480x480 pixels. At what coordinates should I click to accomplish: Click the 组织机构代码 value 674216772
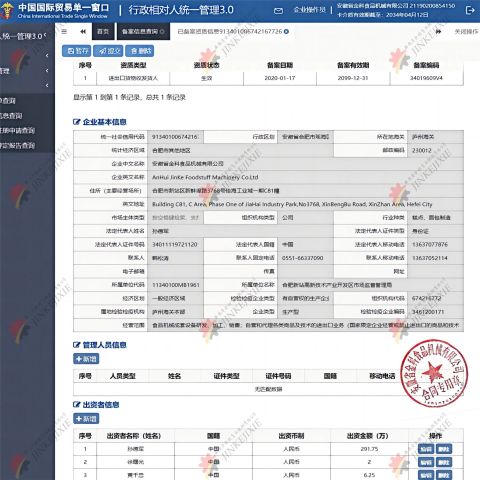pyautogui.click(x=435, y=298)
